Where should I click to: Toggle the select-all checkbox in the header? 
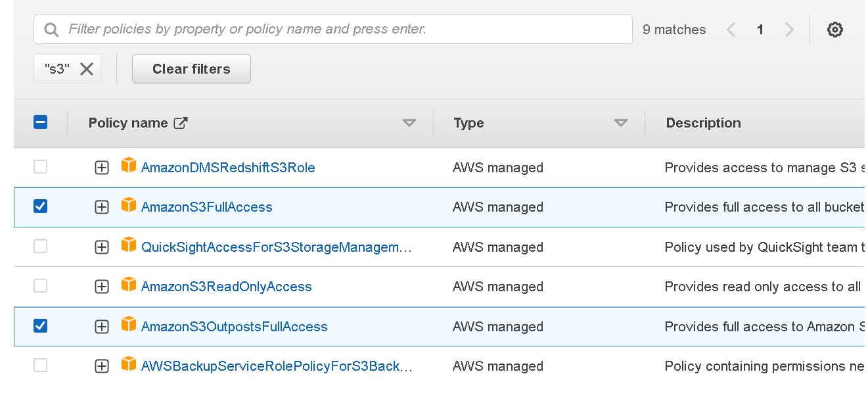tap(40, 122)
